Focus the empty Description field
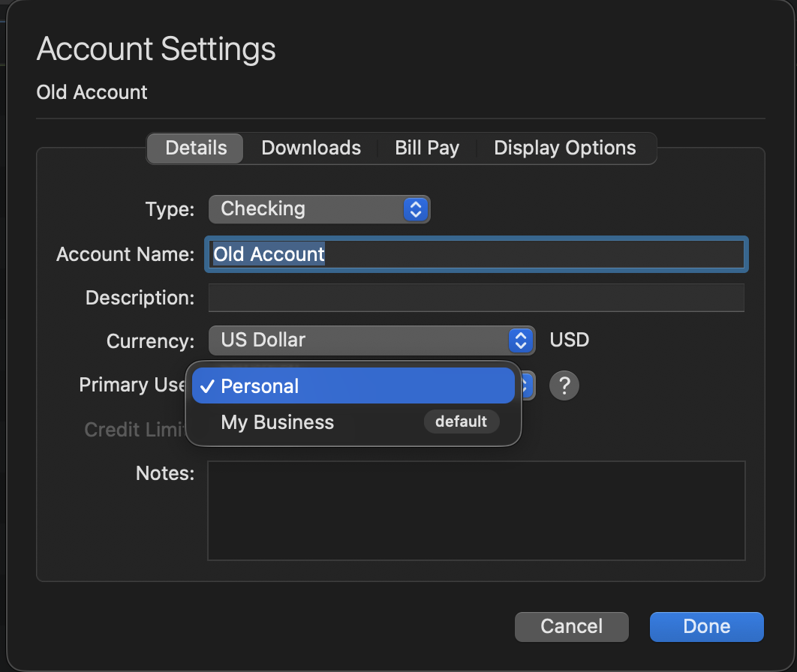Screen dimensions: 797x672 (476, 298)
